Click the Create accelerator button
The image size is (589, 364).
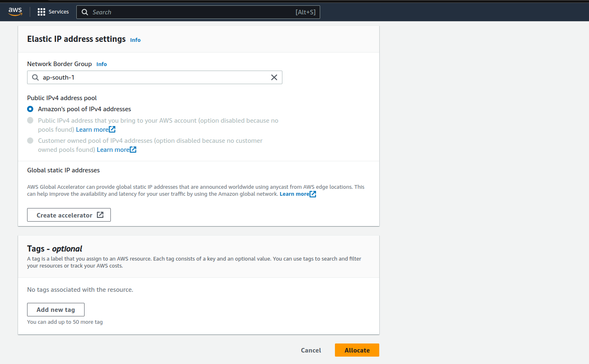tap(69, 215)
